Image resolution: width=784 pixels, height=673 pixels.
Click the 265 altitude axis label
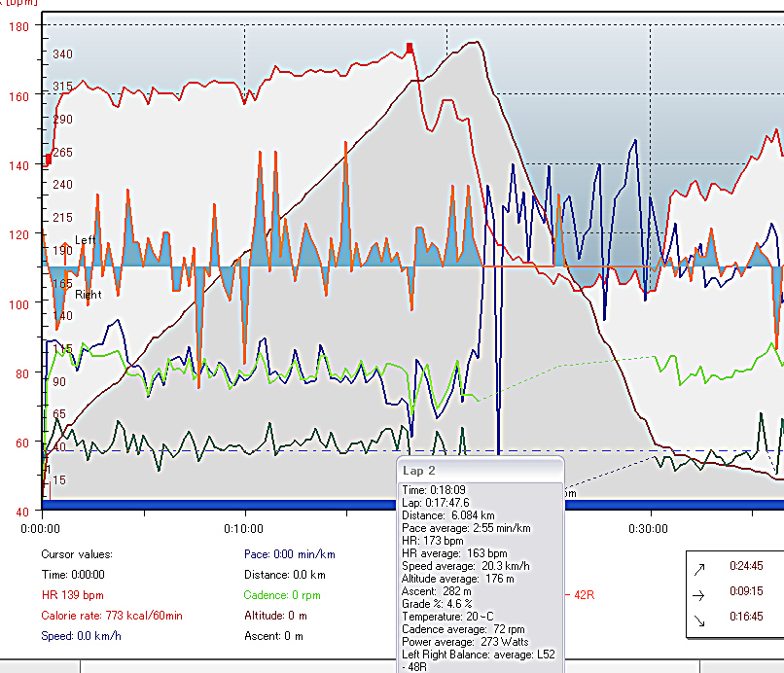[x=62, y=152]
